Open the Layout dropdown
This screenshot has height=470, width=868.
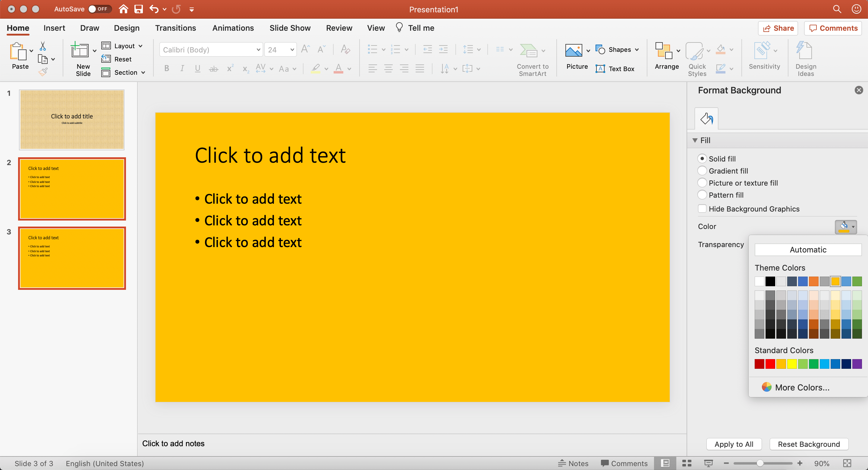122,46
